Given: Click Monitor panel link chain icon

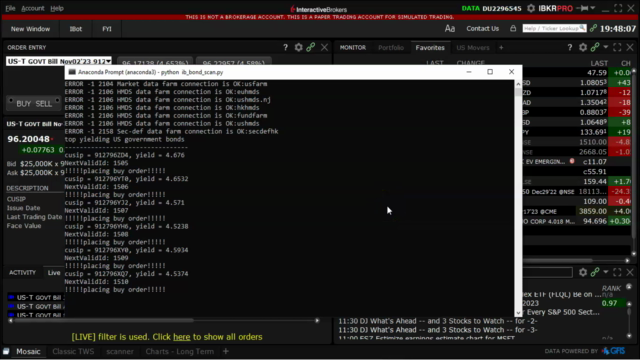Looking at the screenshot, I should (x=595, y=47).
